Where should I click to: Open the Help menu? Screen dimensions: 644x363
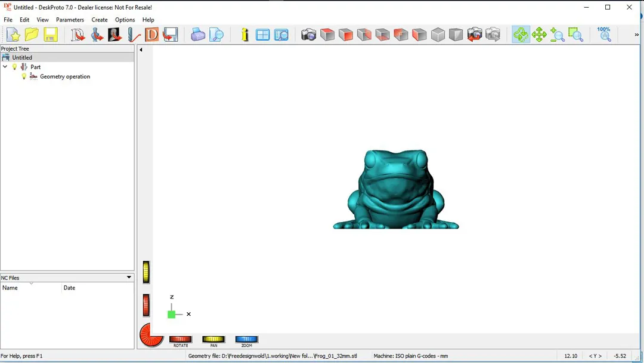point(148,20)
